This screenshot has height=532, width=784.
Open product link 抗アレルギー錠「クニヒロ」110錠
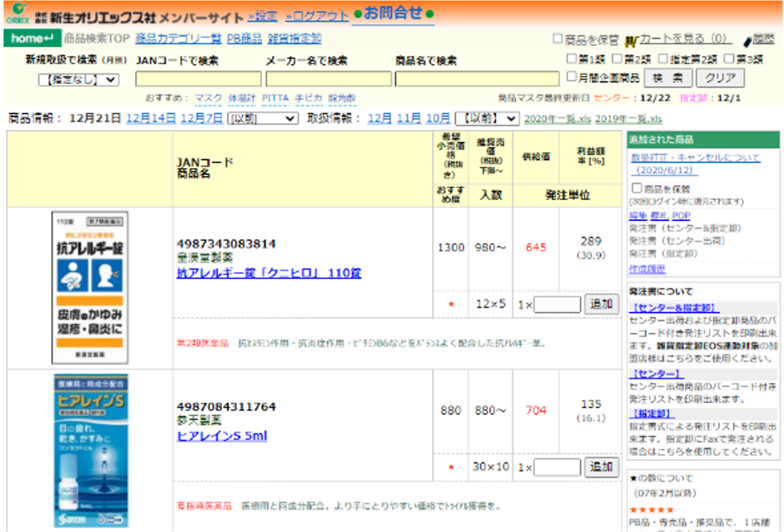pos(269,273)
